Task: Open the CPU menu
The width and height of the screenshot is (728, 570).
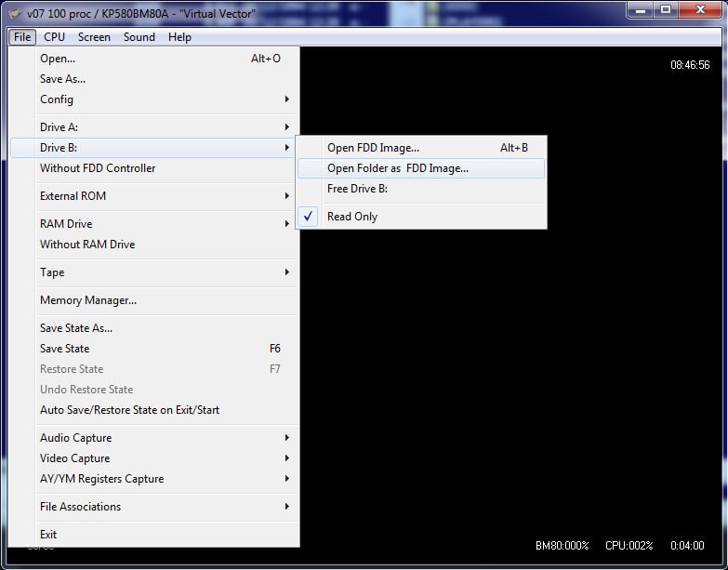Action: pos(54,37)
